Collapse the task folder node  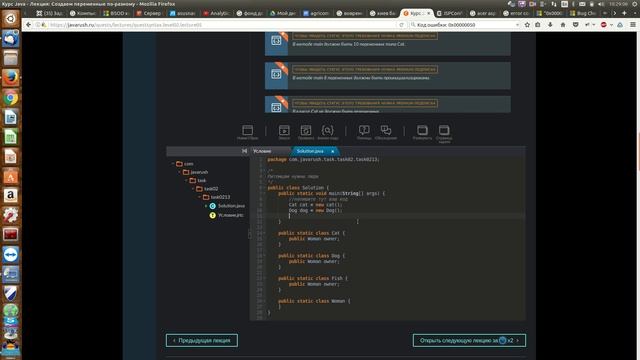click(187, 180)
